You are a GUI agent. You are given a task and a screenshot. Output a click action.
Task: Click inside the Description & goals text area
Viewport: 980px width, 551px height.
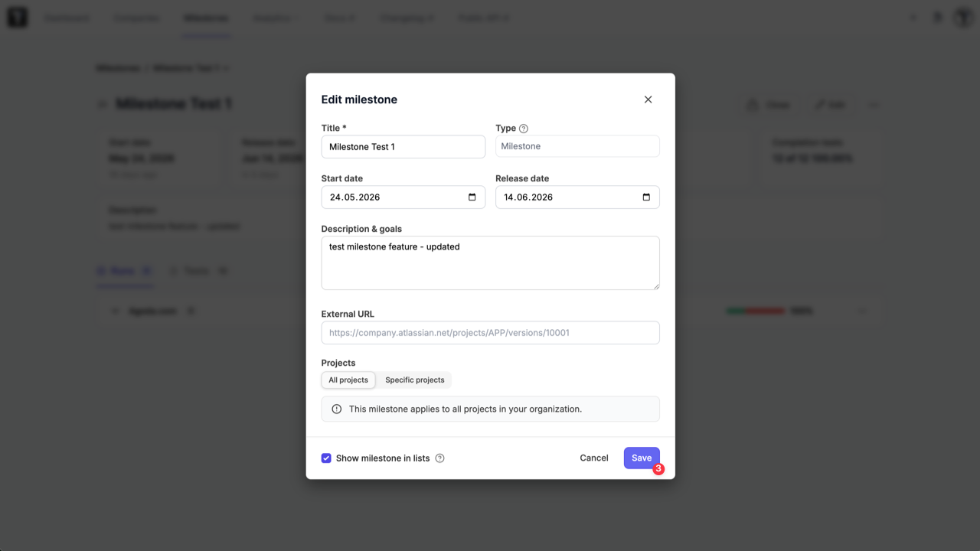click(x=490, y=263)
